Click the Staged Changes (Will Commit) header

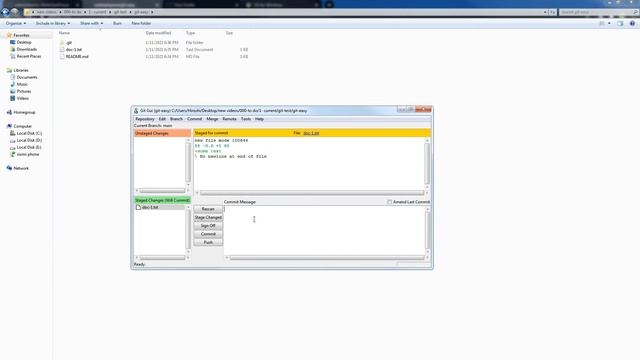click(162, 200)
